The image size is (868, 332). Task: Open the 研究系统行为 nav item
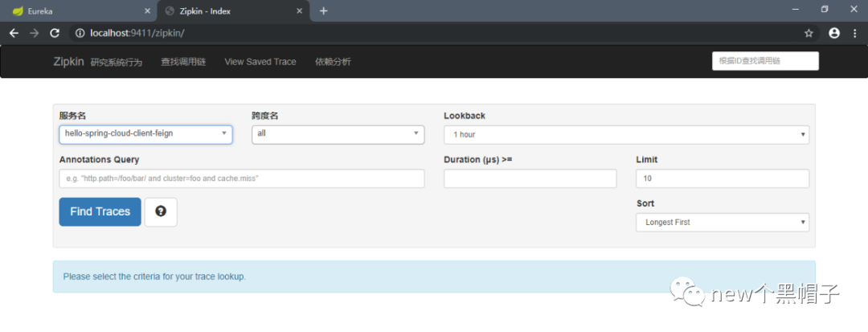117,63
